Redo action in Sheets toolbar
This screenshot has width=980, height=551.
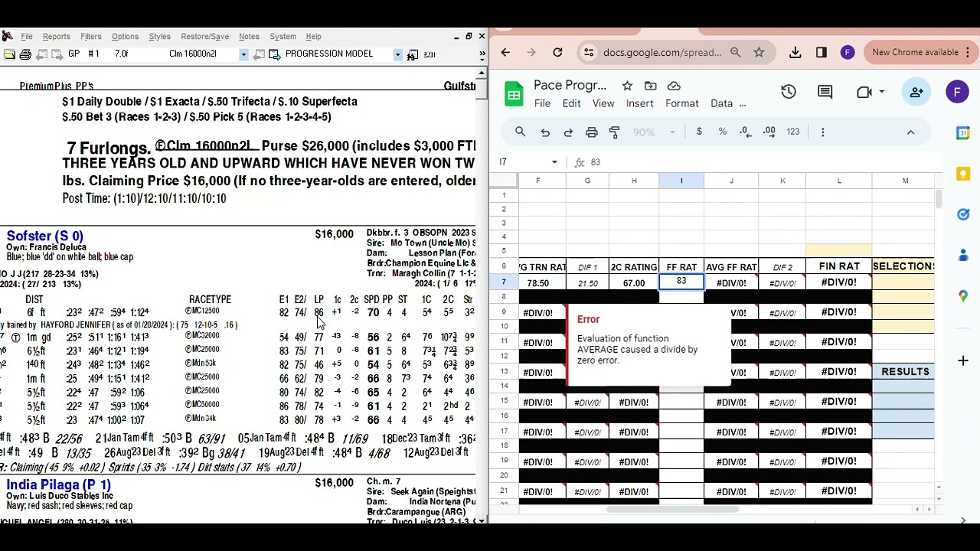click(568, 132)
